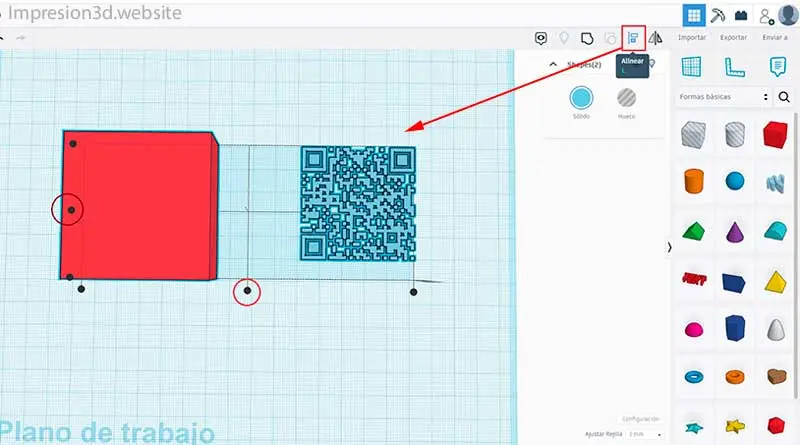Click the shapes panel vertical scrollbar
This screenshot has height=445, width=800.
(x=796, y=255)
